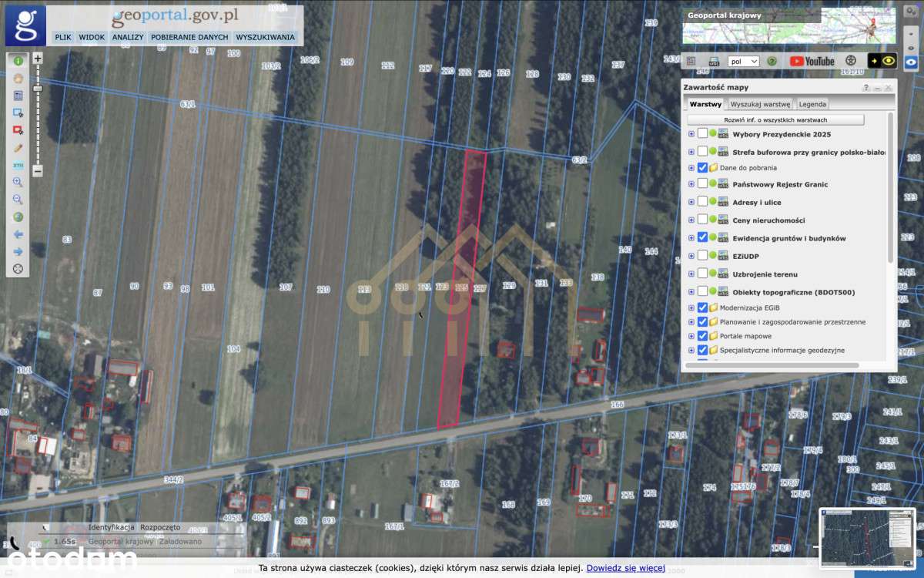Expand the Państwowy Rejestr Granic node

691,184
